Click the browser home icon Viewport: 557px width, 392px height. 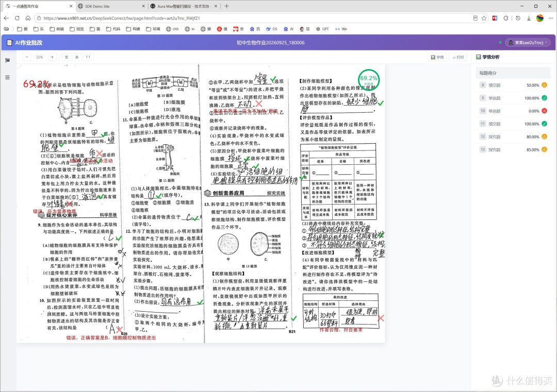(28, 18)
